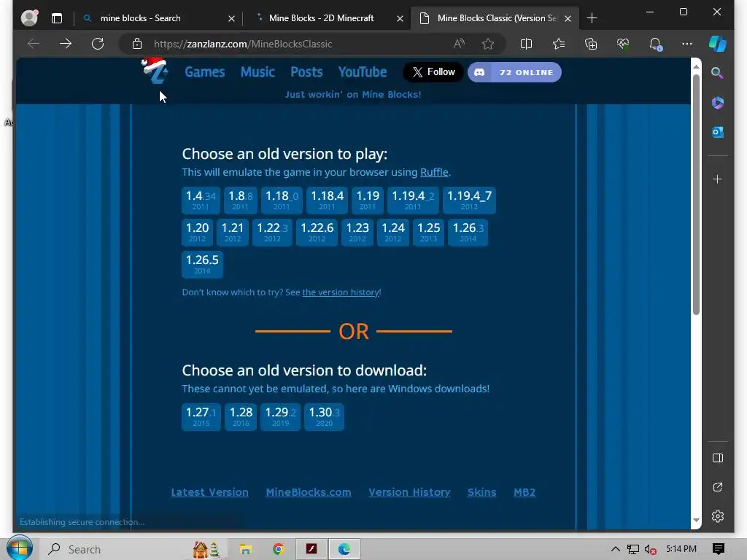Download version 1.30.3
Screen dimensions: 747x560
(324, 416)
